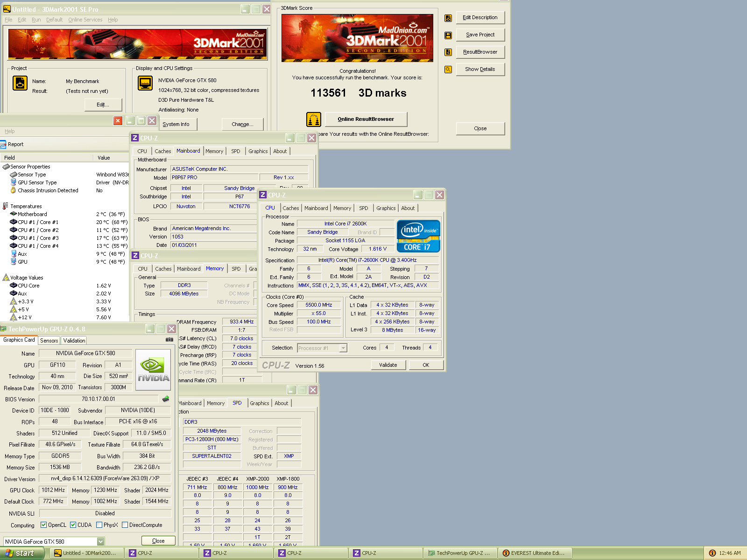This screenshot has width=747, height=560.
Task: Open the Untitled - 3DMark2001 taskbar button
Action: tap(87, 553)
